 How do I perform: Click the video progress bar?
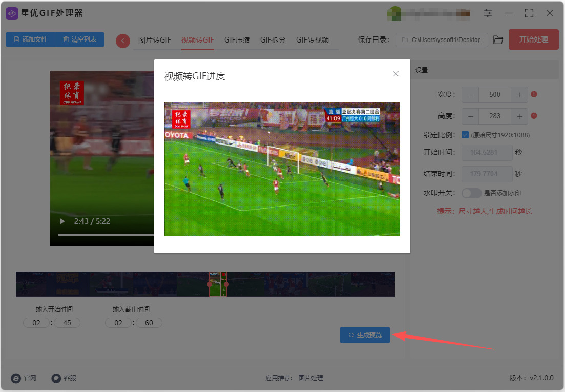[106, 235]
